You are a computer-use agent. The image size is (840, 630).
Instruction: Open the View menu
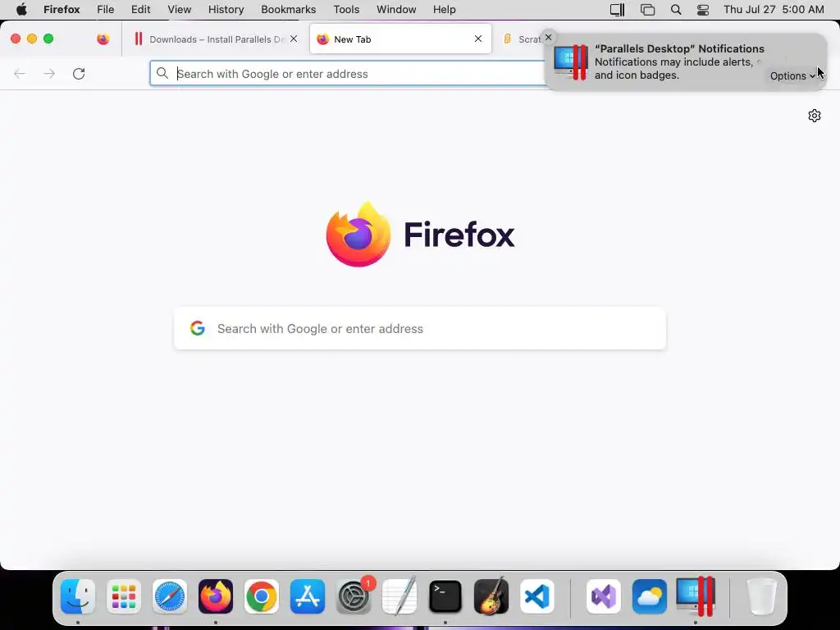point(180,10)
